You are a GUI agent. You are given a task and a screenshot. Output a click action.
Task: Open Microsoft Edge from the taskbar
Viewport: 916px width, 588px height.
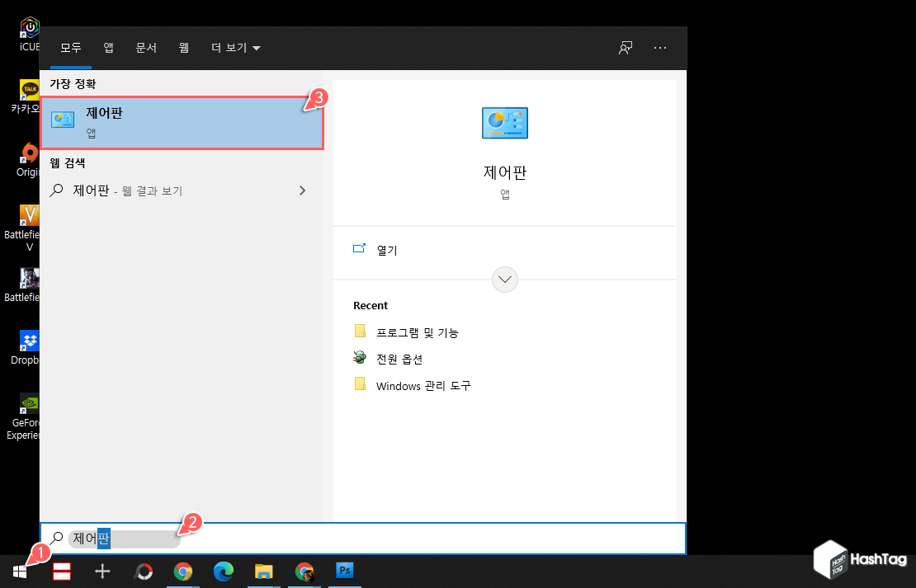[x=224, y=571]
